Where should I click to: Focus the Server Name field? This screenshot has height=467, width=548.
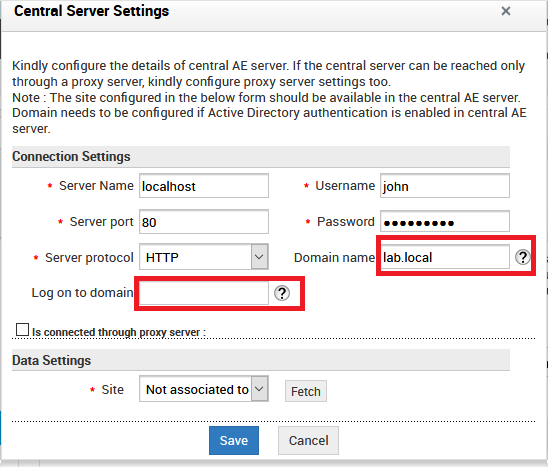(204, 186)
